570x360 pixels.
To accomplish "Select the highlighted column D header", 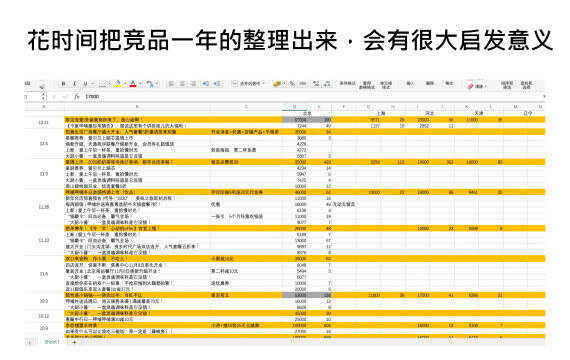I will pyautogui.click(x=294, y=107).
